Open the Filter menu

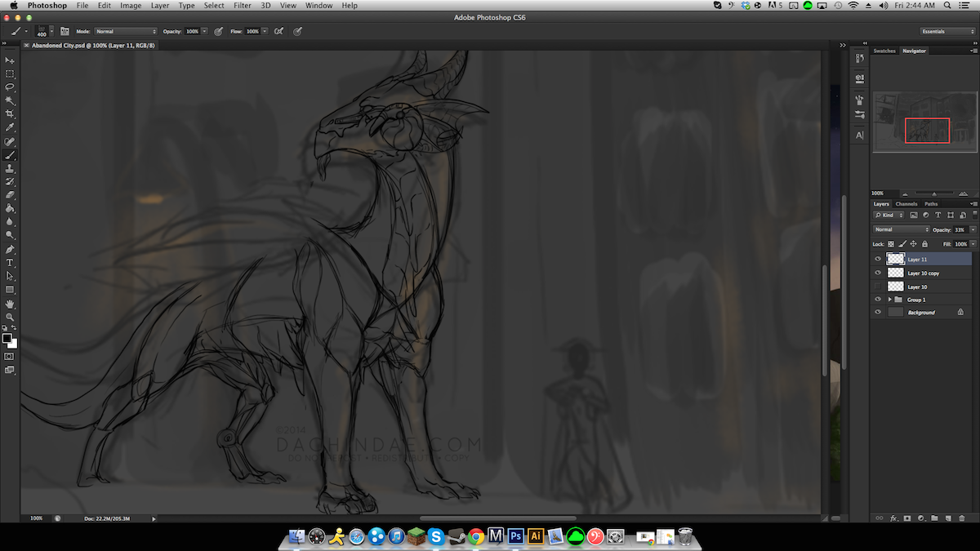pos(242,6)
